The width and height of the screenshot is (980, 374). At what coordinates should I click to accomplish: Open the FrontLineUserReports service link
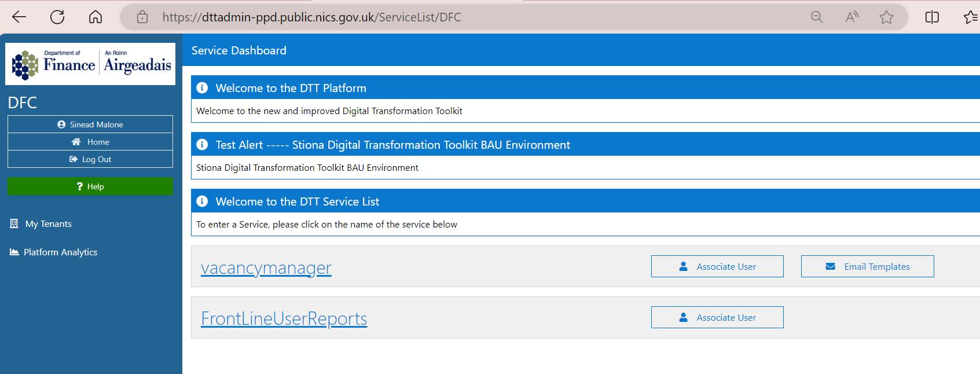[x=284, y=318]
